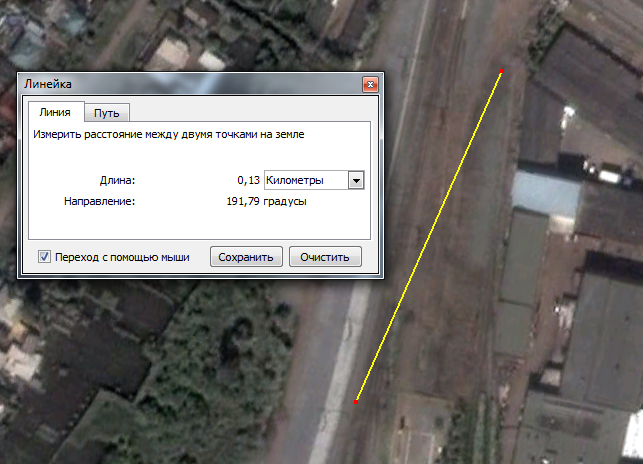
Task: Toggle the Переход с помощью мыши checkbox
Action: tap(44, 257)
